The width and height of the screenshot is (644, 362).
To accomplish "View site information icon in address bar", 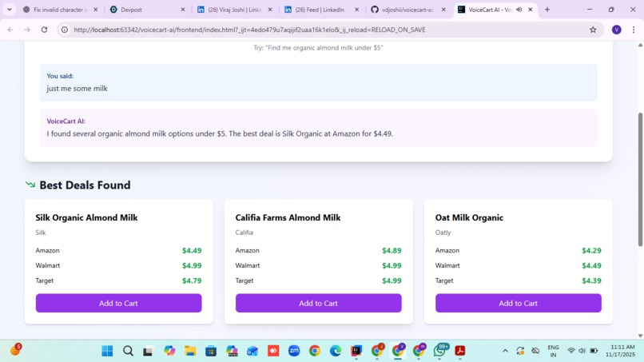I will tap(65, 30).
